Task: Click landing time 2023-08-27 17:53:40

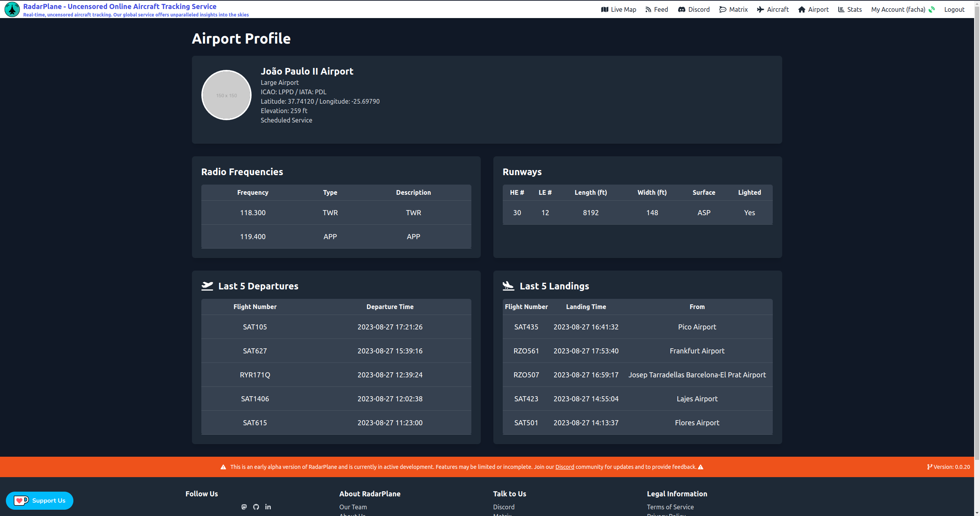Action: pyautogui.click(x=586, y=351)
